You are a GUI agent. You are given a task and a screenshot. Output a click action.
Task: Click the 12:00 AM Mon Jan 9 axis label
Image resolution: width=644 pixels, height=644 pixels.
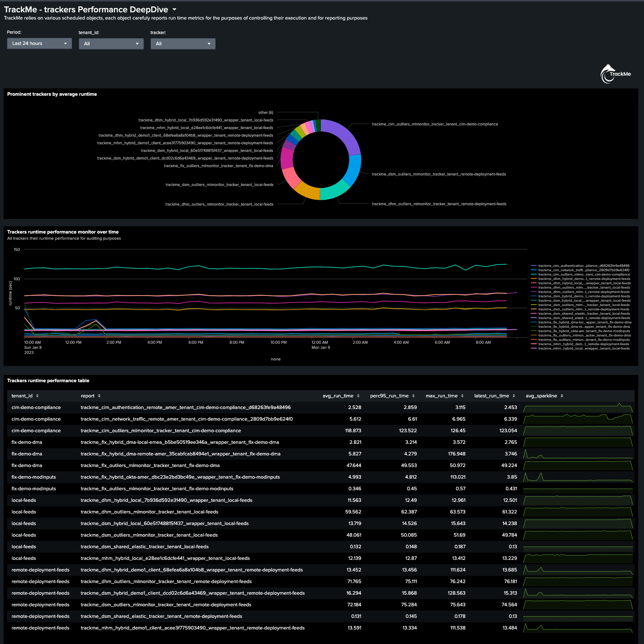(x=321, y=345)
